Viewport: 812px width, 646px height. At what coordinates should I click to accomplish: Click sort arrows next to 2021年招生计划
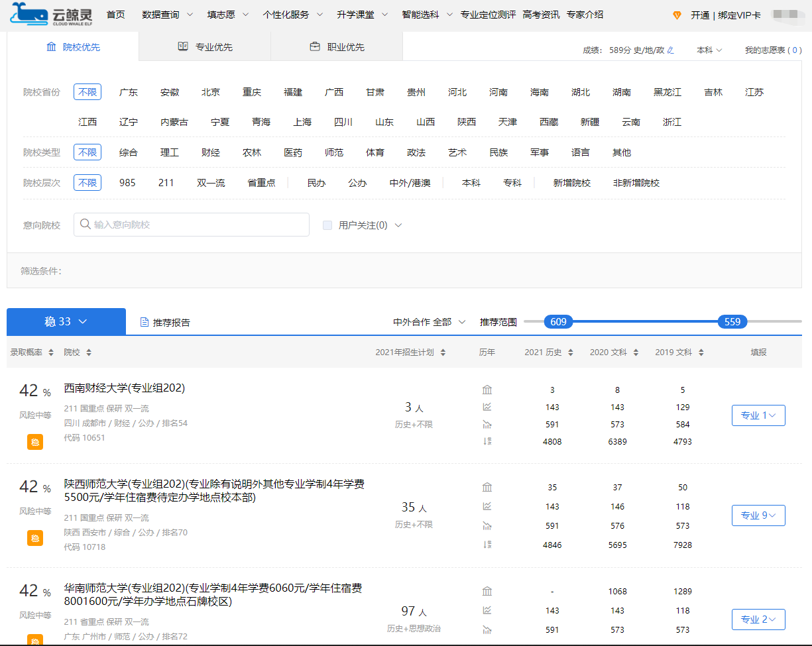click(443, 352)
